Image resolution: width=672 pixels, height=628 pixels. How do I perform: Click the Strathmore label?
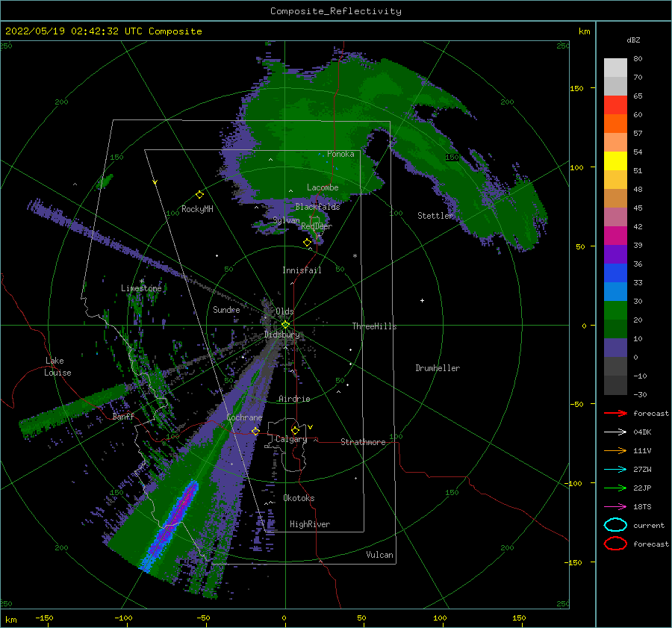[363, 442]
